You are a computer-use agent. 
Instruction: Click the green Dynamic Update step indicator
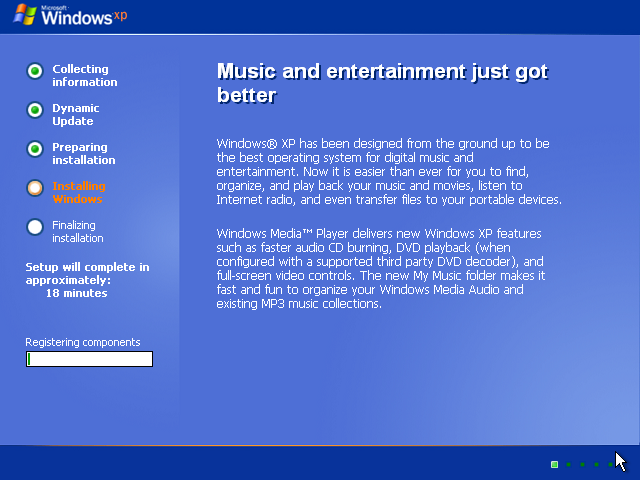[x=35, y=110]
